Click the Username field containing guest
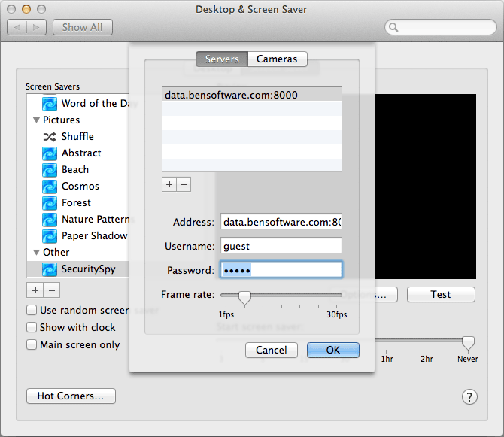This screenshot has height=437, width=504. (281, 246)
